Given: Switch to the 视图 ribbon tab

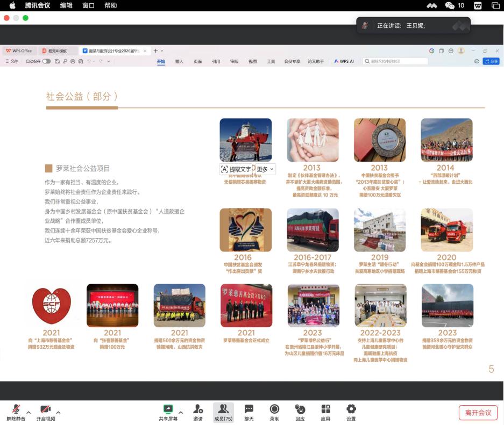Looking at the screenshot, I should point(253,61).
